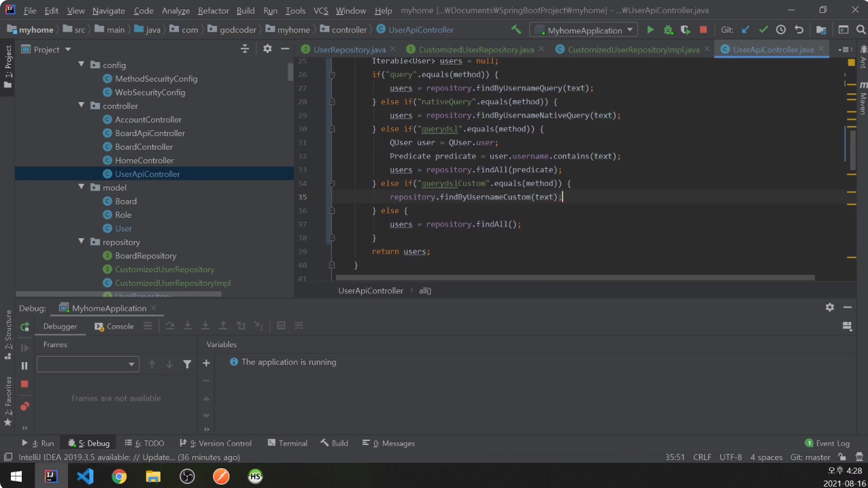
Task: Click the UserApiController breadcrumb in the navigation bar
Action: [x=415, y=30]
